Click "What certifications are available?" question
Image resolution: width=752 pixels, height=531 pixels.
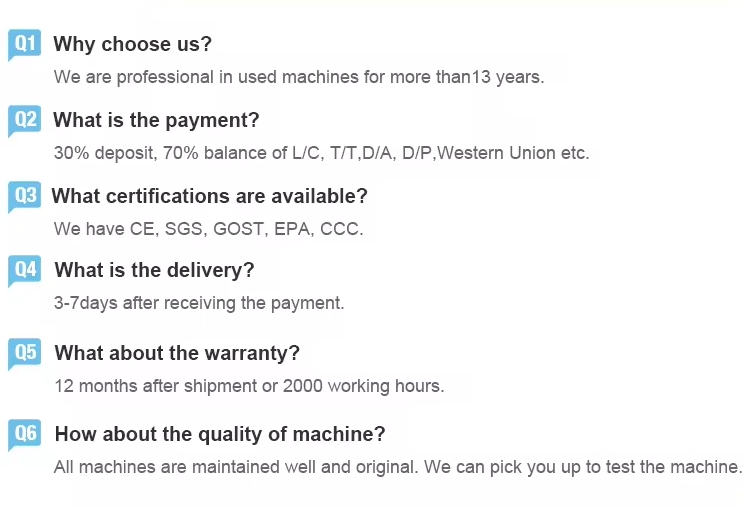(210, 196)
